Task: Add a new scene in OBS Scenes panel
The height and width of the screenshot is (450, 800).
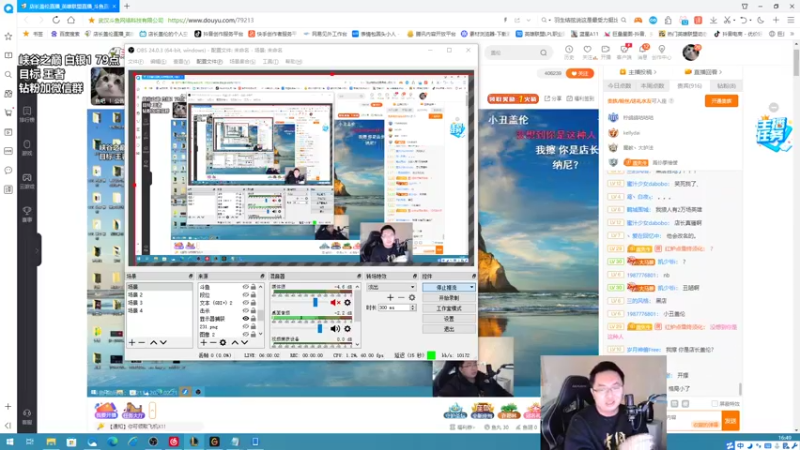Action: click(132, 342)
